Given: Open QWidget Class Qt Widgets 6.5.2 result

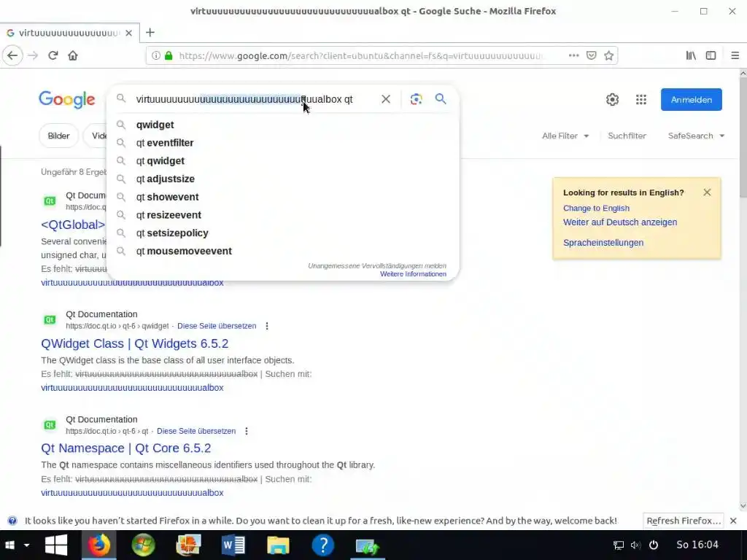Looking at the screenshot, I should (x=134, y=343).
